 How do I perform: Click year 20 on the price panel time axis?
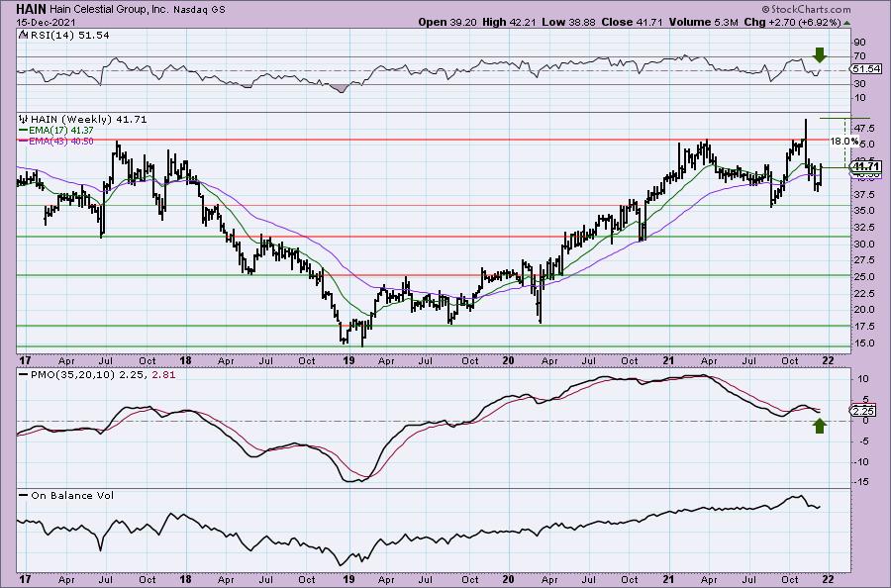pyautogui.click(x=508, y=360)
